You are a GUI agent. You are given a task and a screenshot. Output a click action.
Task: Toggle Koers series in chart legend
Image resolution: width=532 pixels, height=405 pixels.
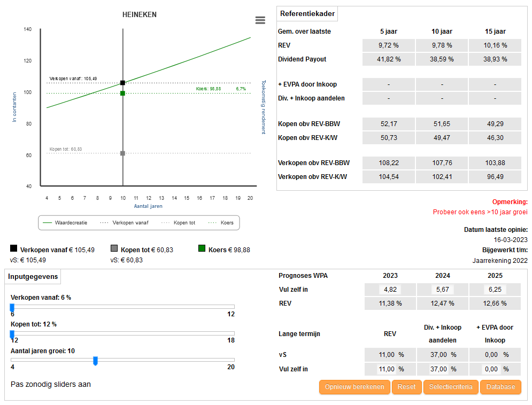tap(221, 223)
